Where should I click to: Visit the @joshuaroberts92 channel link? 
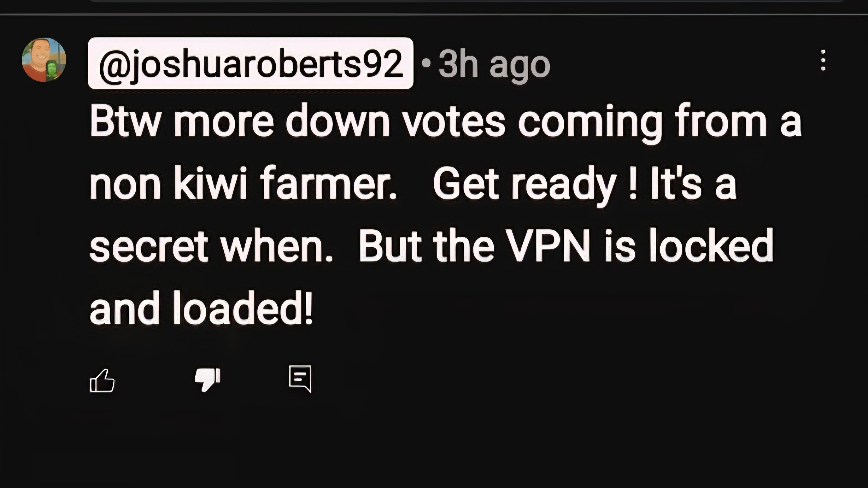[251, 63]
